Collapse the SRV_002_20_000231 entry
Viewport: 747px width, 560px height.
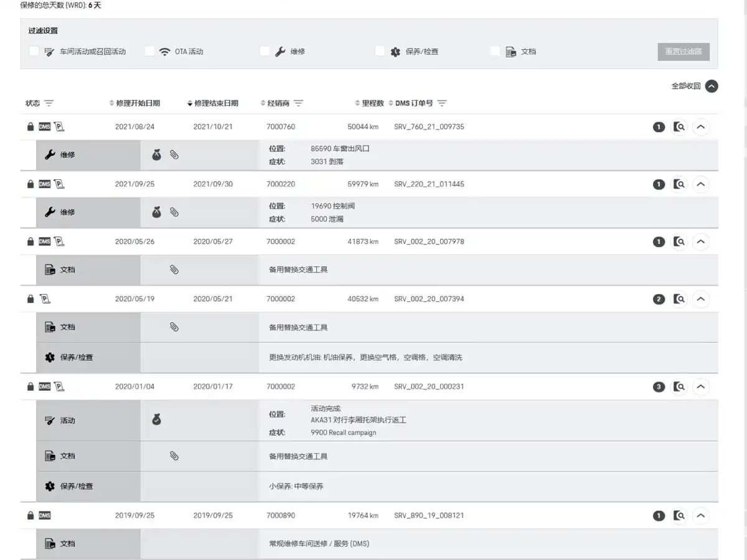(x=701, y=387)
